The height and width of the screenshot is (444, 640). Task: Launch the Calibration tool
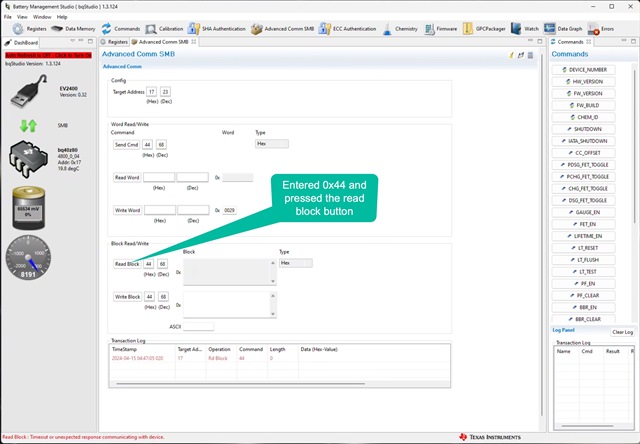[164, 29]
